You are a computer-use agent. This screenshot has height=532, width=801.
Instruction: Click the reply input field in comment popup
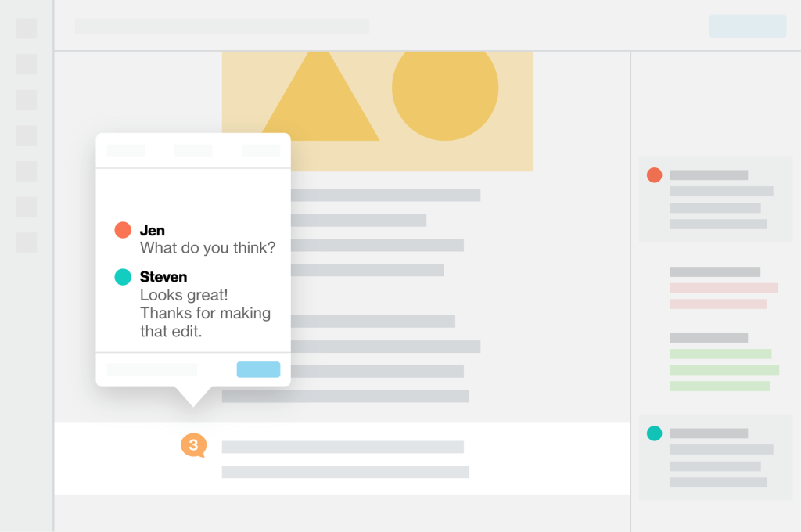click(x=152, y=369)
